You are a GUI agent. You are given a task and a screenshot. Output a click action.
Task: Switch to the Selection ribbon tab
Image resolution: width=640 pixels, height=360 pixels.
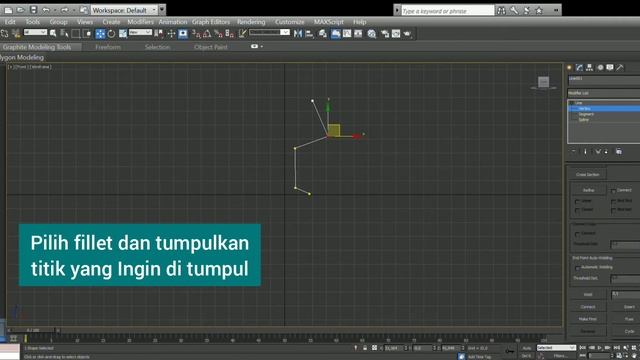tap(157, 47)
